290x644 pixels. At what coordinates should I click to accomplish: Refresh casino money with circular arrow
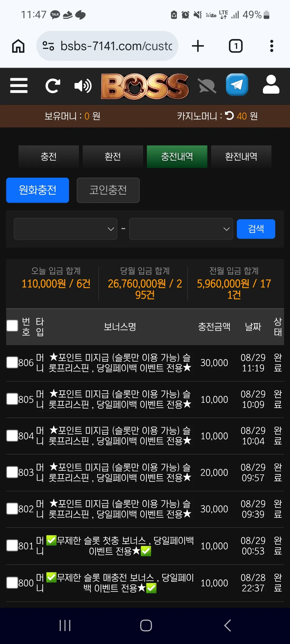[229, 116]
